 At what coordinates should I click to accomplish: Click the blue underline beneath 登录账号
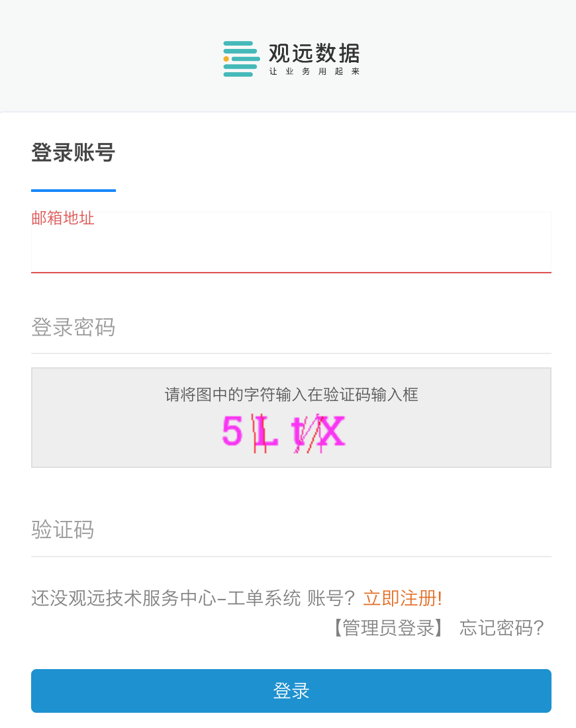tap(73, 191)
